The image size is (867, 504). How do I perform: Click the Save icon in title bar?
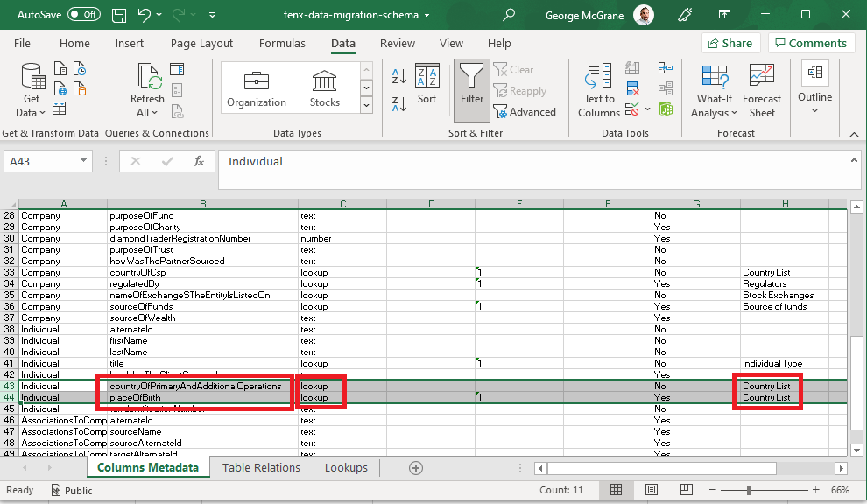pyautogui.click(x=119, y=15)
